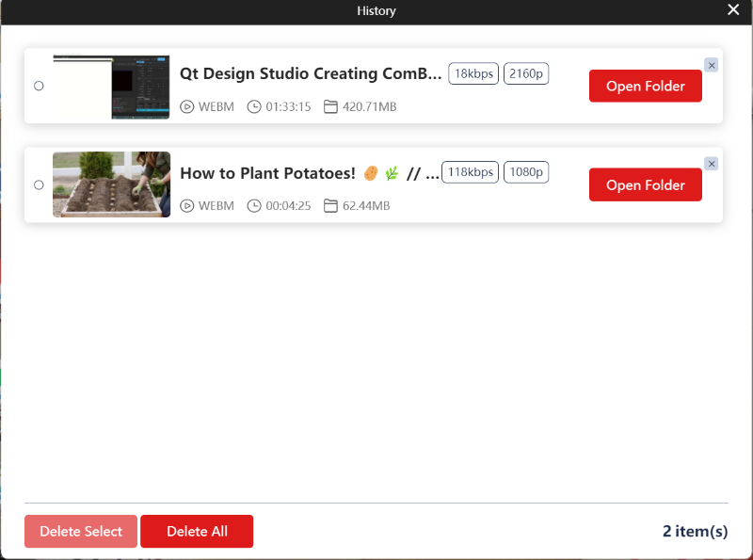
Task: Click the 2160p resolution badge
Action: [x=526, y=73]
